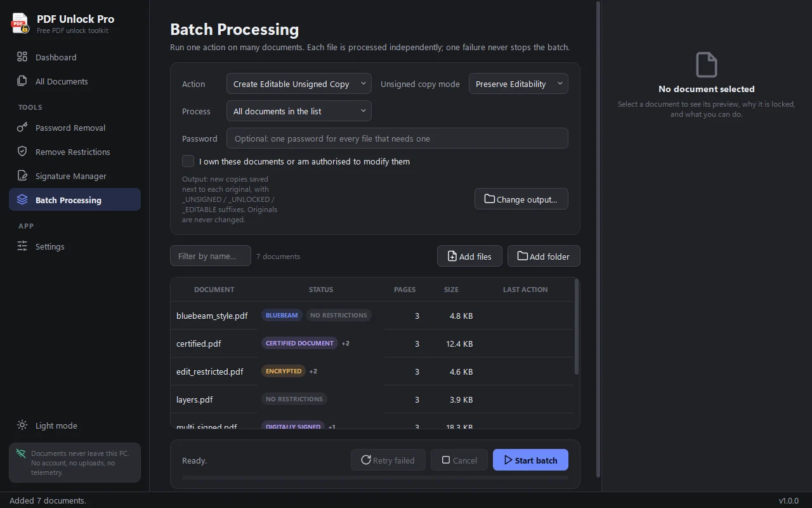This screenshot has height=508, width=812.
Task: Click the All Documents stacked pages icon
Action: (x=22, y=81)
